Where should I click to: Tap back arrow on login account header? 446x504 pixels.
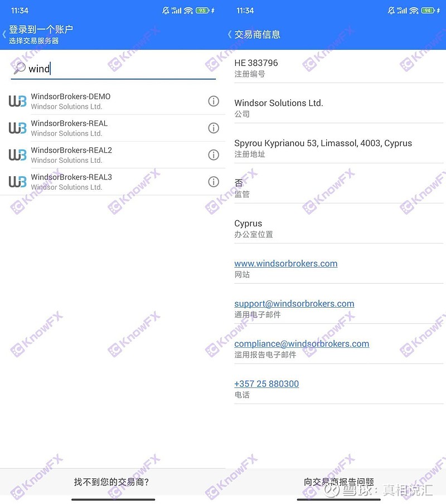point(4,34)
